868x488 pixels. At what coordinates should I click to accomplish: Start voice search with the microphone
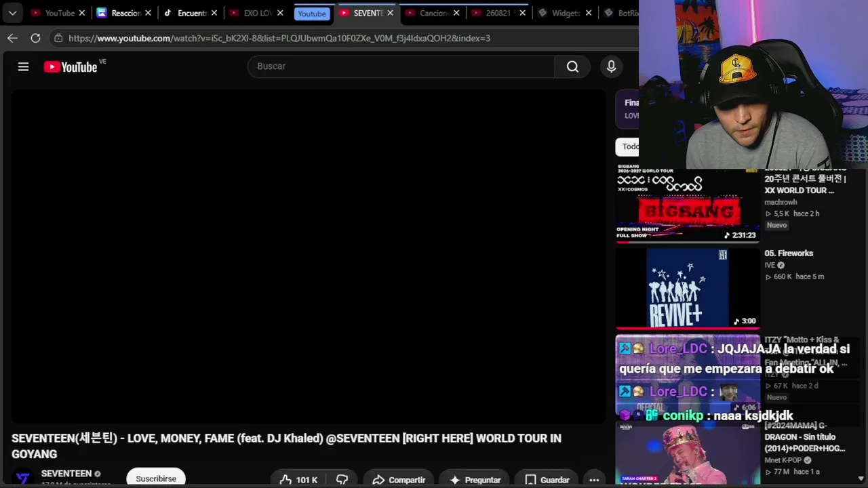tap(611, 66)
